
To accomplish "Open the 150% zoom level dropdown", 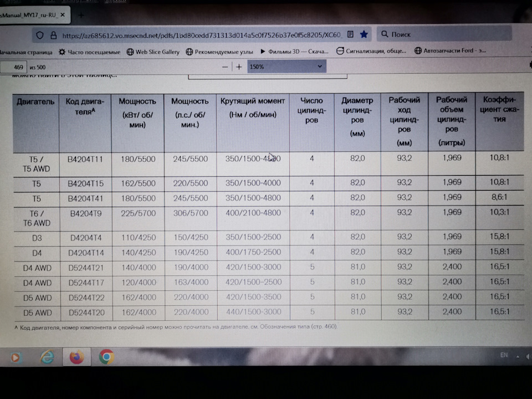I will pos(287,66).
